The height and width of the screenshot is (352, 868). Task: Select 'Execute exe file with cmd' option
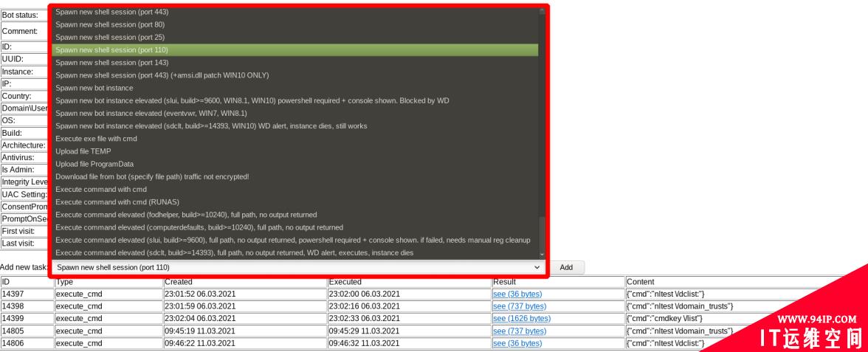pos(295,139)
